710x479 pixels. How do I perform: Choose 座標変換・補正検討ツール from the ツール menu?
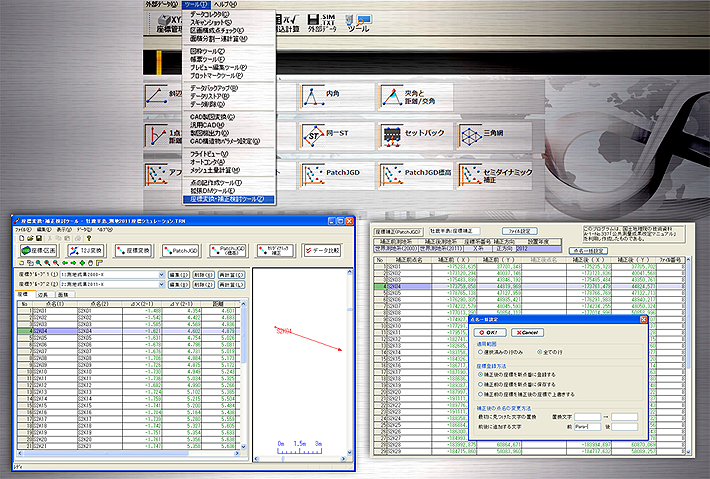point(227,199)
